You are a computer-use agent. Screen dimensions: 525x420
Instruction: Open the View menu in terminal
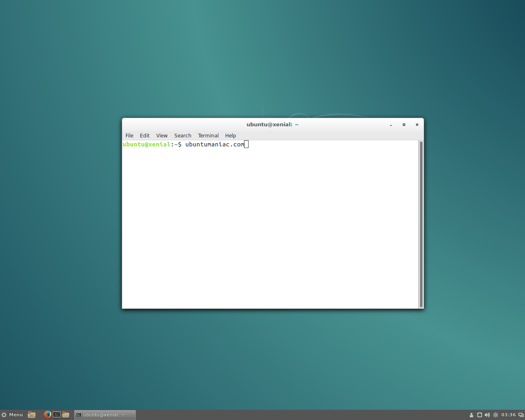point(162,135)
